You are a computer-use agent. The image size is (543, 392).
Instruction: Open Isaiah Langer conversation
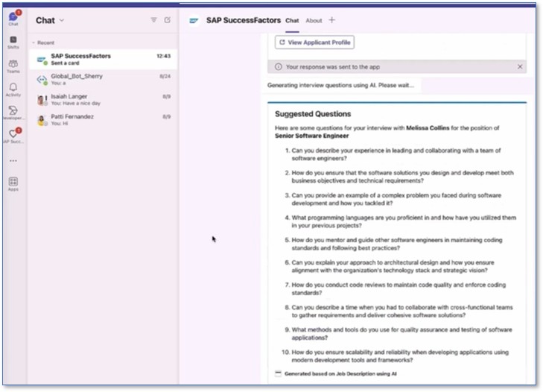coord(104,99)
